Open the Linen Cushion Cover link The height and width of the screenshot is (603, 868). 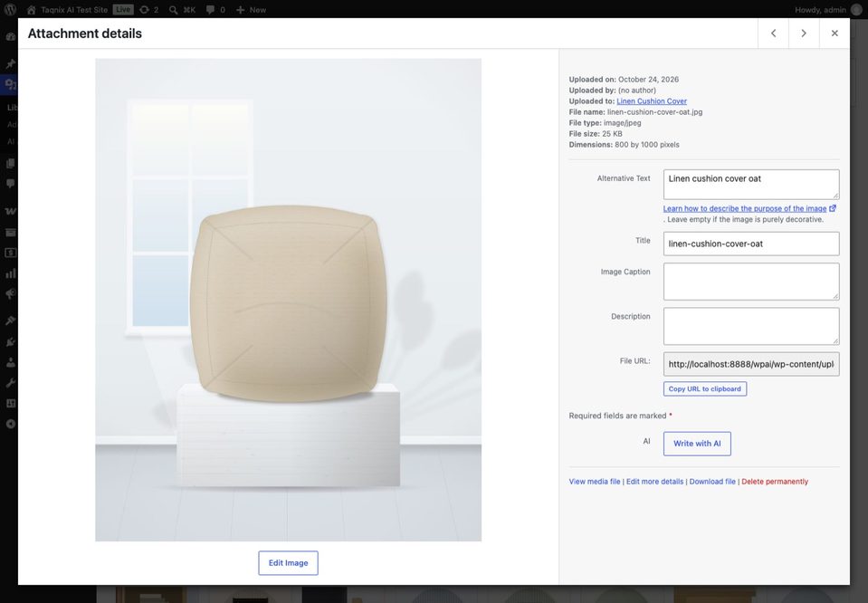pos(652,101)
